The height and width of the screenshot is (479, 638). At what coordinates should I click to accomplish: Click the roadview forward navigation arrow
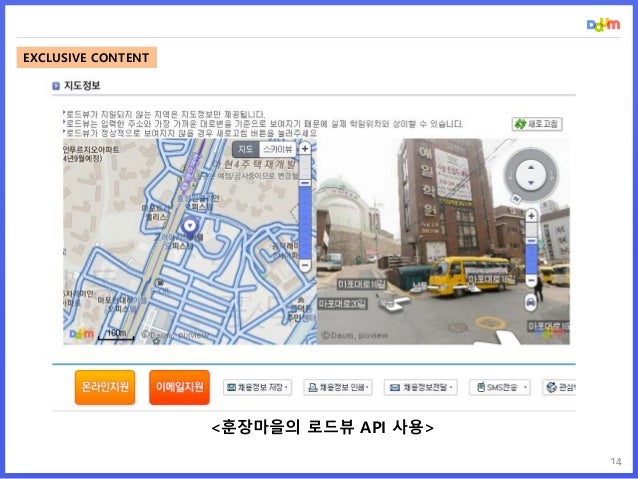(x=396, y=303)
